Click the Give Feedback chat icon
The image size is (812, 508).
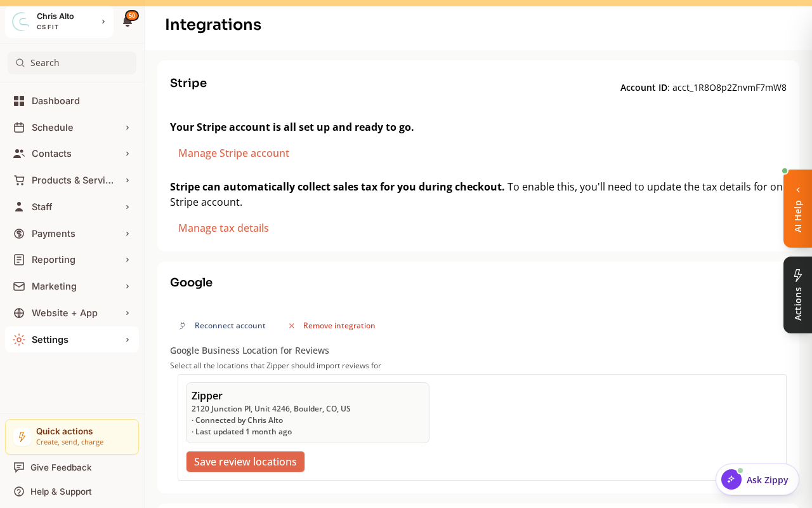click(19, 467)
